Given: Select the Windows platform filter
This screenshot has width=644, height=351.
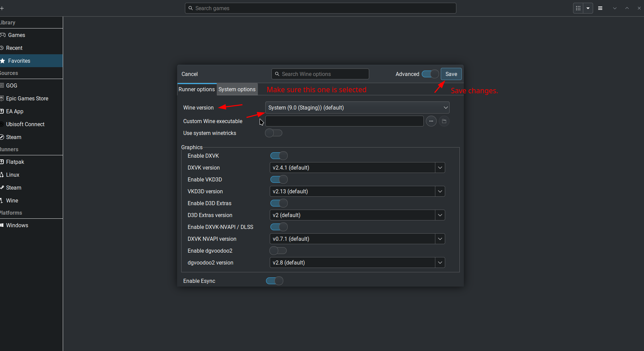Looking at the screenshot, I should 17,225.
